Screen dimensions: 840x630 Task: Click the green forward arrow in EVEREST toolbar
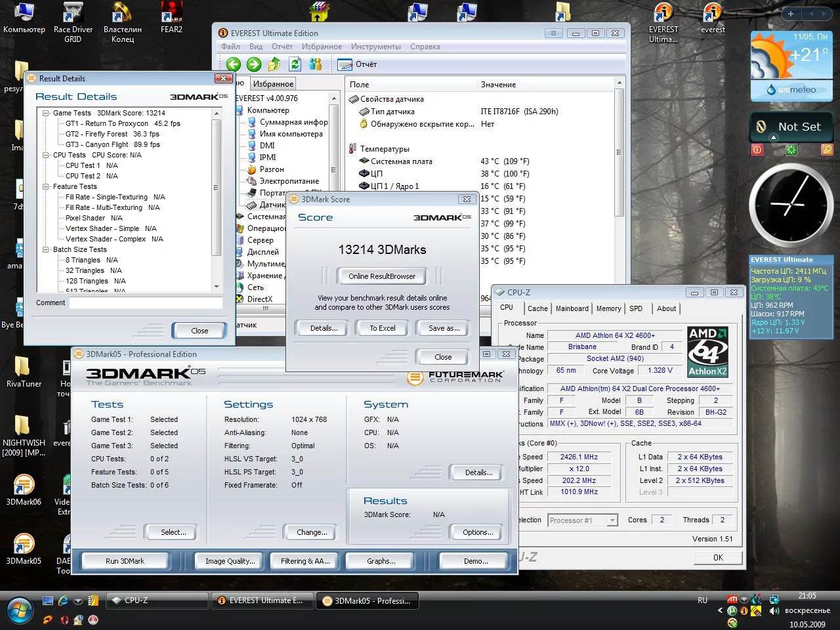254,64
